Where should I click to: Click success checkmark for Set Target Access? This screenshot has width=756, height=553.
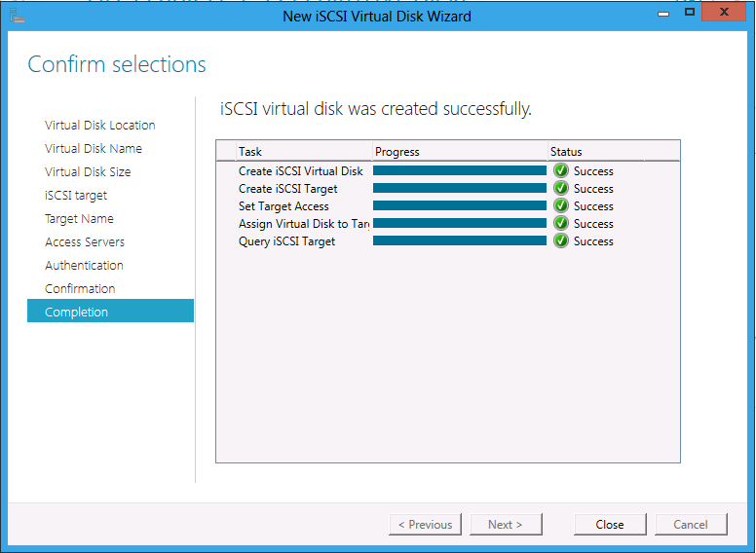[x=561, y=206]
